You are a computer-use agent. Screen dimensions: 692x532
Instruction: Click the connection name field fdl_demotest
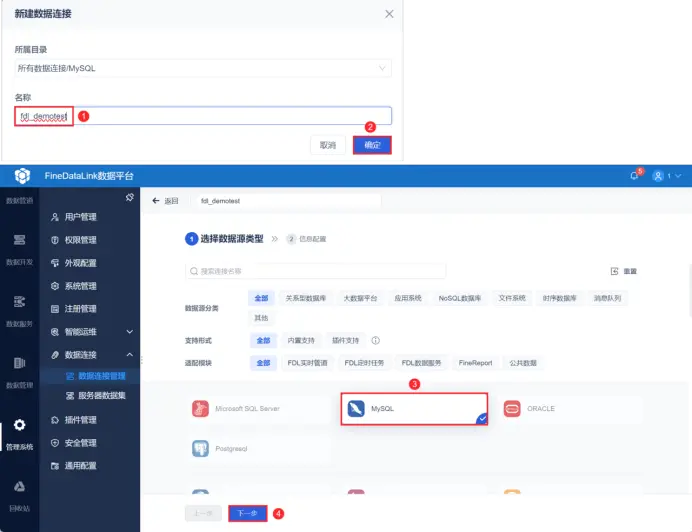[x=288, y=201]
